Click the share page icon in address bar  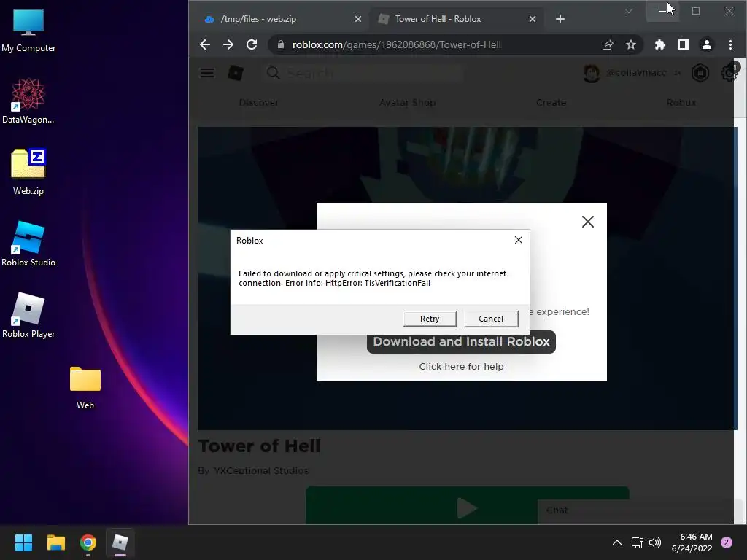tap(608, 44)
